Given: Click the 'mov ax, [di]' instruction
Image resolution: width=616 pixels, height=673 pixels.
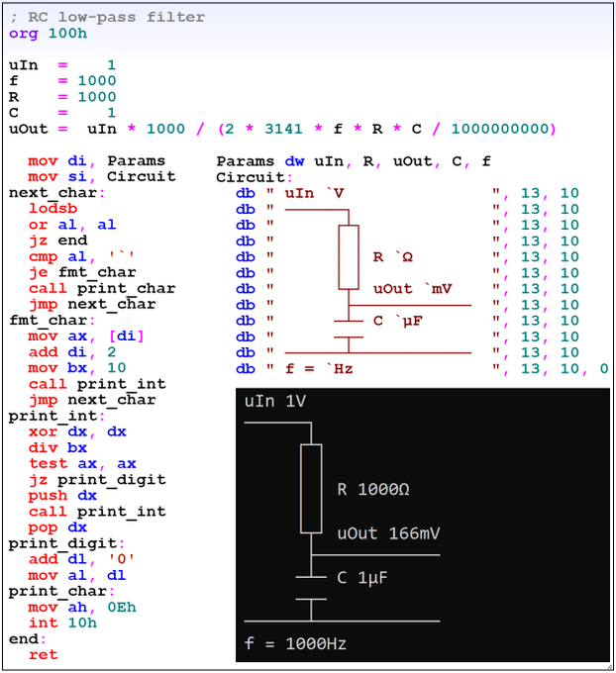Looking at the screenshot, I should pos(86,336).
